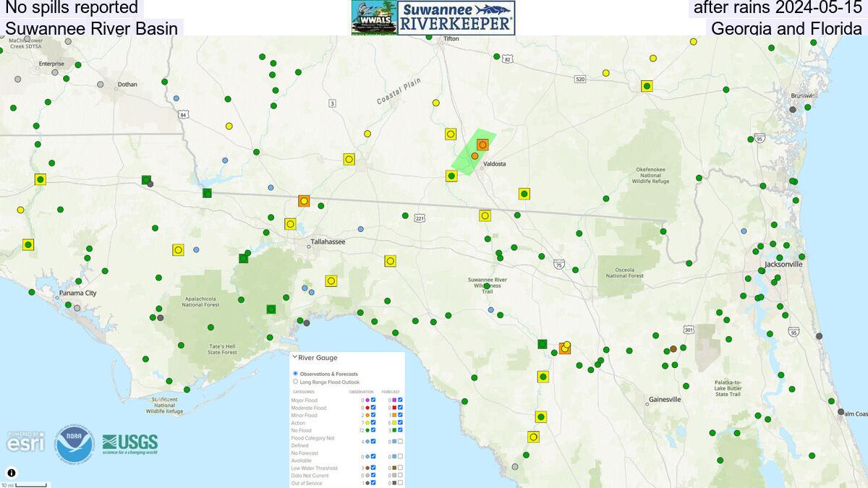Select gray gauge marker at Palm Coast
This screenshot has width=868, height=488.
[x=841, y=411]
